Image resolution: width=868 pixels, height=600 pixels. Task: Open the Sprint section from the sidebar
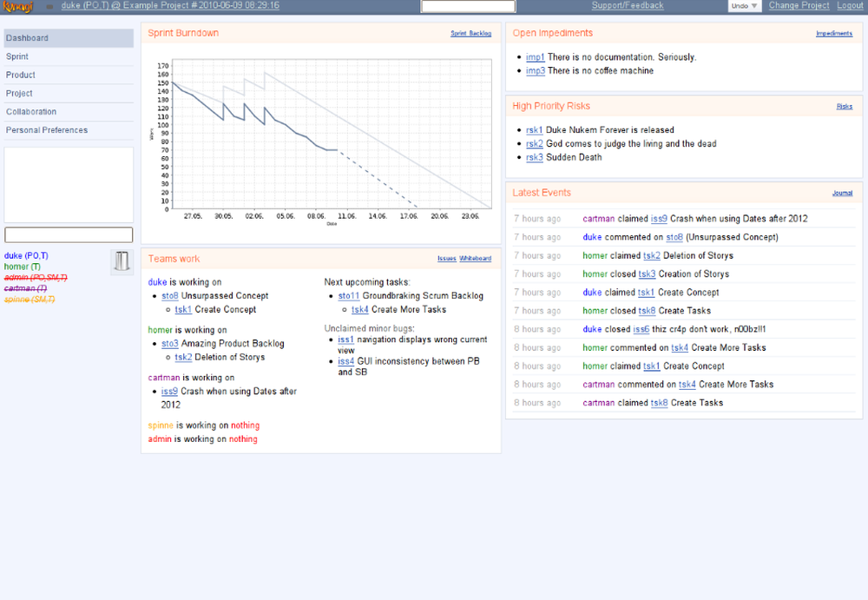16,56
